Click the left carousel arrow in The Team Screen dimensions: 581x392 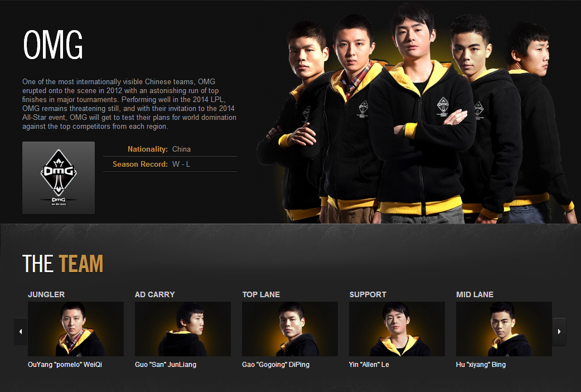[21, 331]
